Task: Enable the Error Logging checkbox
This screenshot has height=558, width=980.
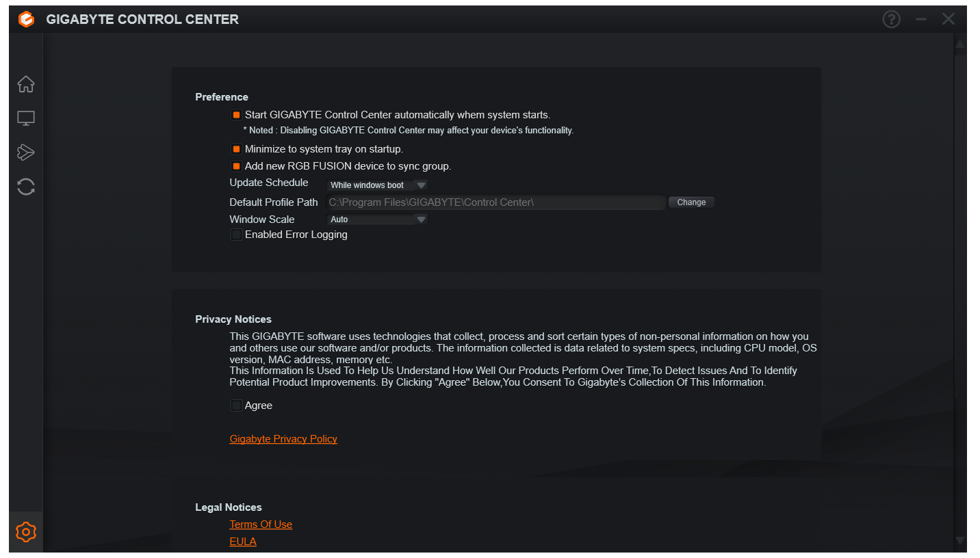Action: [x=236, y=235]
